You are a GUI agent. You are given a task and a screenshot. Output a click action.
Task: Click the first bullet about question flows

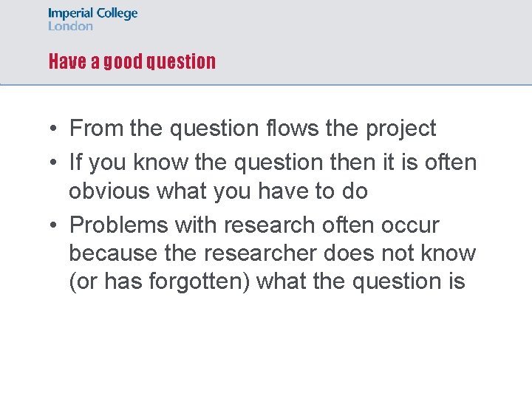[x=253, y=129]
